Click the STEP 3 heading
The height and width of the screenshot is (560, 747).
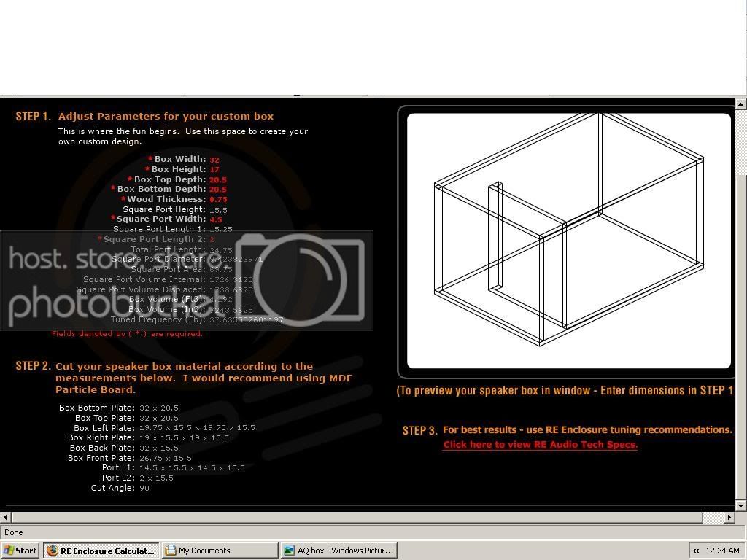coord(419,431)
